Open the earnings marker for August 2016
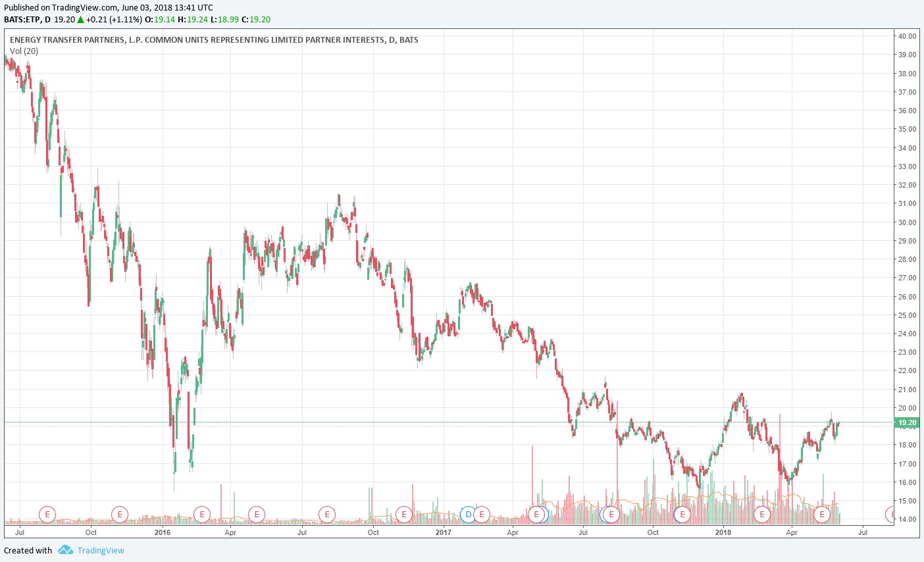The width and height of the screenshot is (924, 562). (x=327, y=515)
